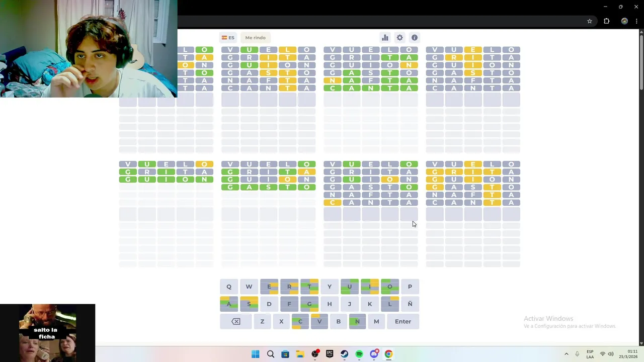Tap the G key on the keyboard
The height and width of the screenshot is (362, 644).
coord(309,304)
